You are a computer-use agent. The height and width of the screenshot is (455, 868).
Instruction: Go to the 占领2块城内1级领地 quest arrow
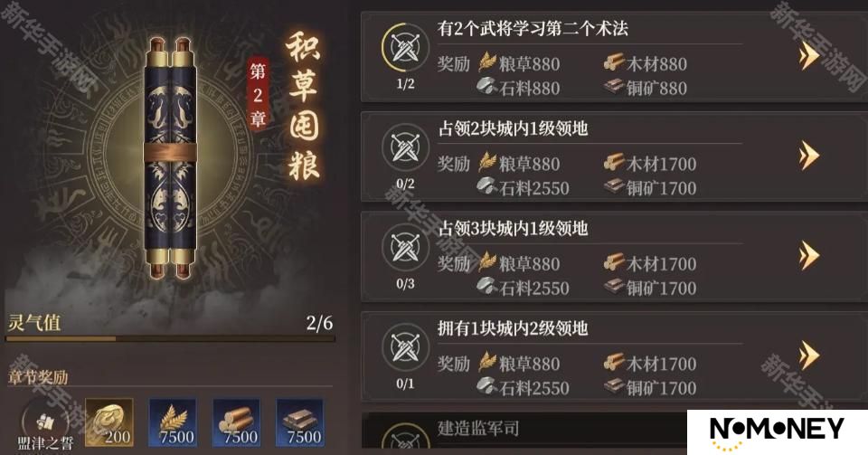(x=809, y=155)
